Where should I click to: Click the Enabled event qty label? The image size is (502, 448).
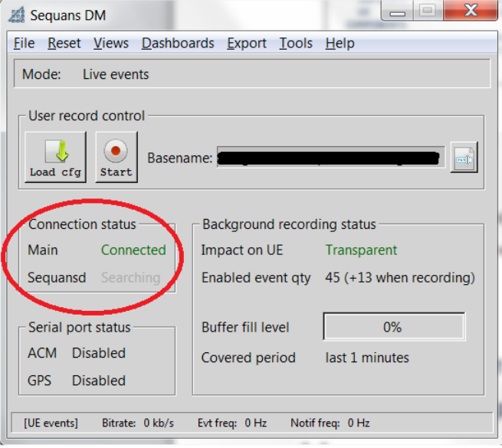[256, 278]
